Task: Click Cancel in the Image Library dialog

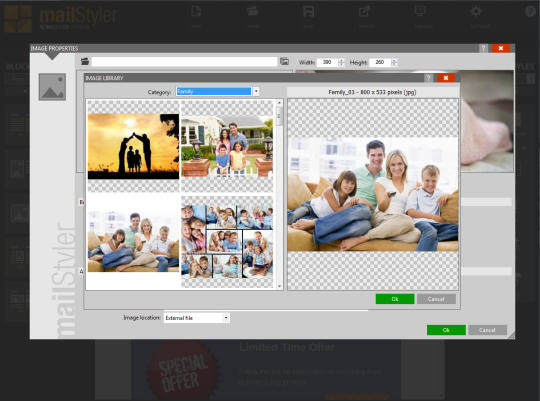Action: 436,299
